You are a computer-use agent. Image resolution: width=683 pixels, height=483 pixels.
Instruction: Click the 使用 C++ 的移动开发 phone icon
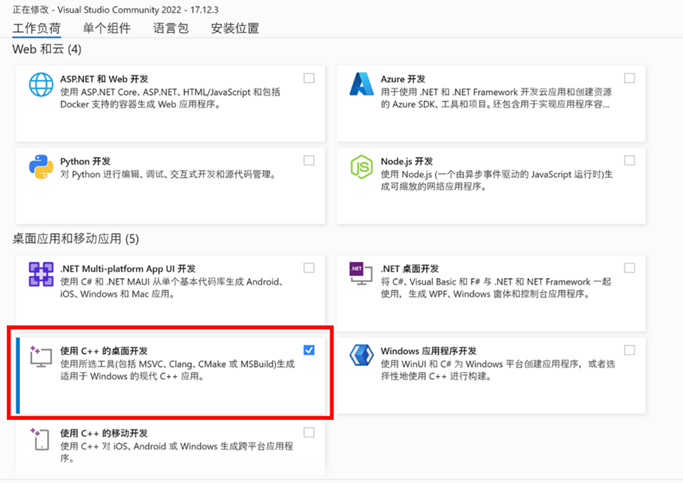point(40,439)
